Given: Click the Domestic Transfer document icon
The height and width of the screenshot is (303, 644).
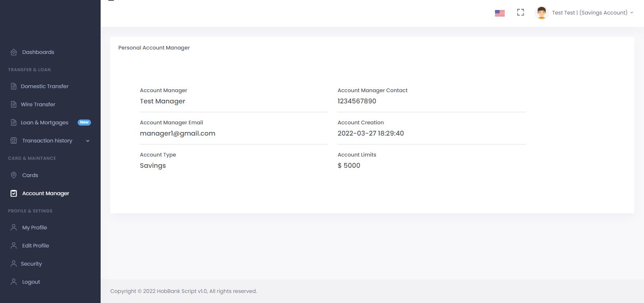Looking at the screenshot, I should [x=14, y=86].
